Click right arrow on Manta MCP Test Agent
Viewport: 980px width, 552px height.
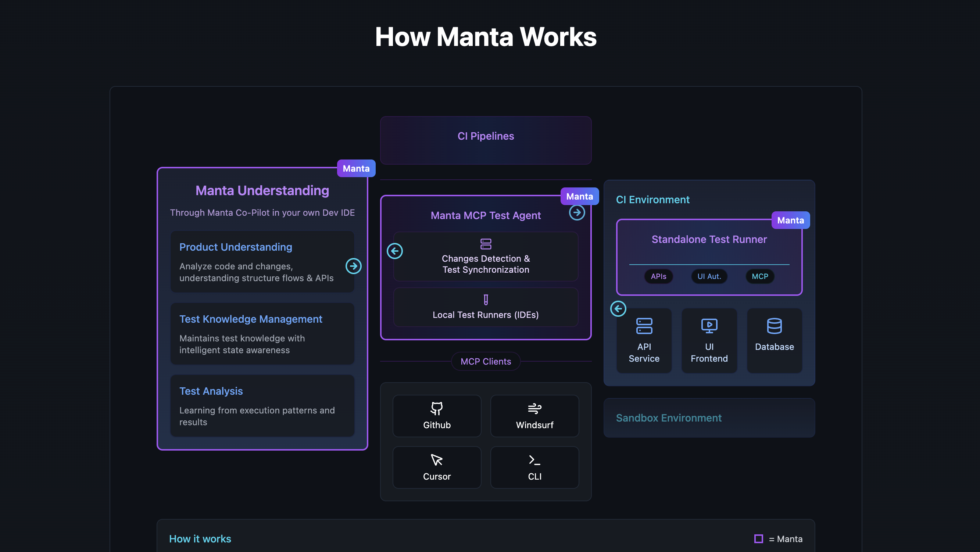pyautogui.click(x=577, y=212)
